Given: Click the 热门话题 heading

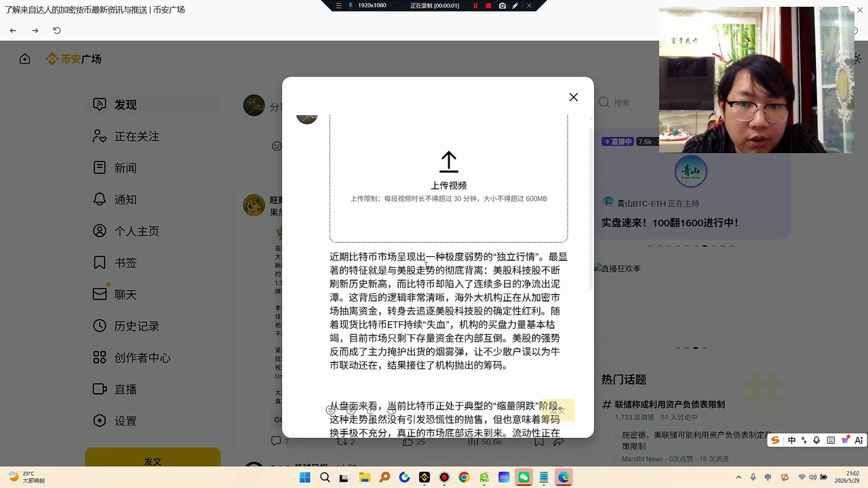Looking at the screenshot, I should click(624, 380).
